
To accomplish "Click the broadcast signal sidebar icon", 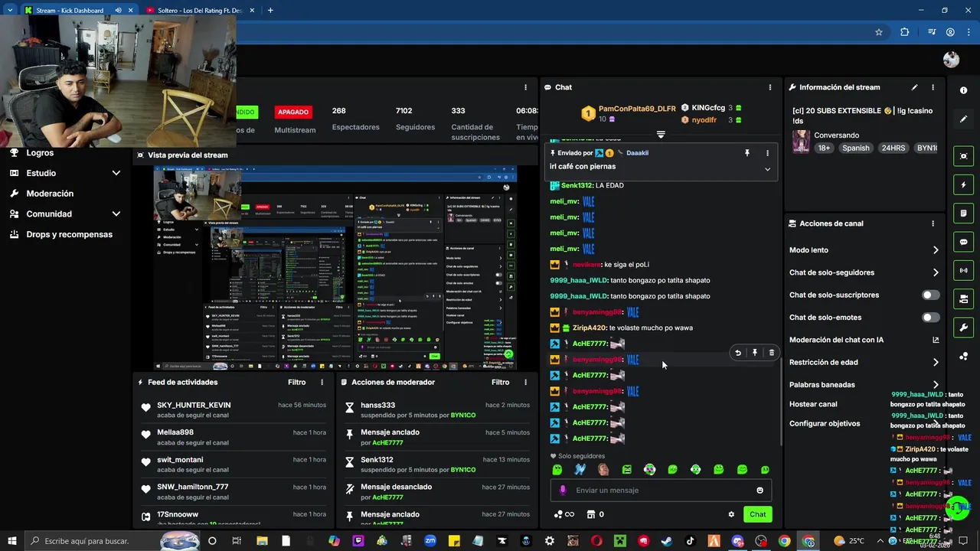I will coord(963,270).
